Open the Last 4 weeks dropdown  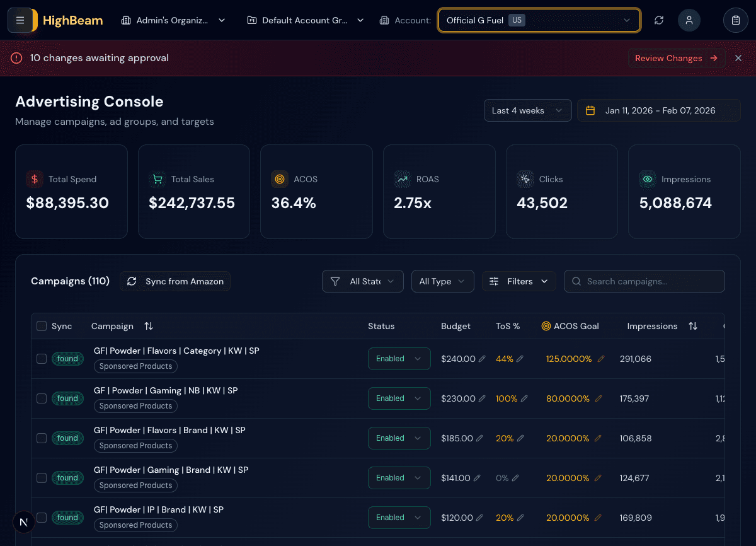[527, 110]
